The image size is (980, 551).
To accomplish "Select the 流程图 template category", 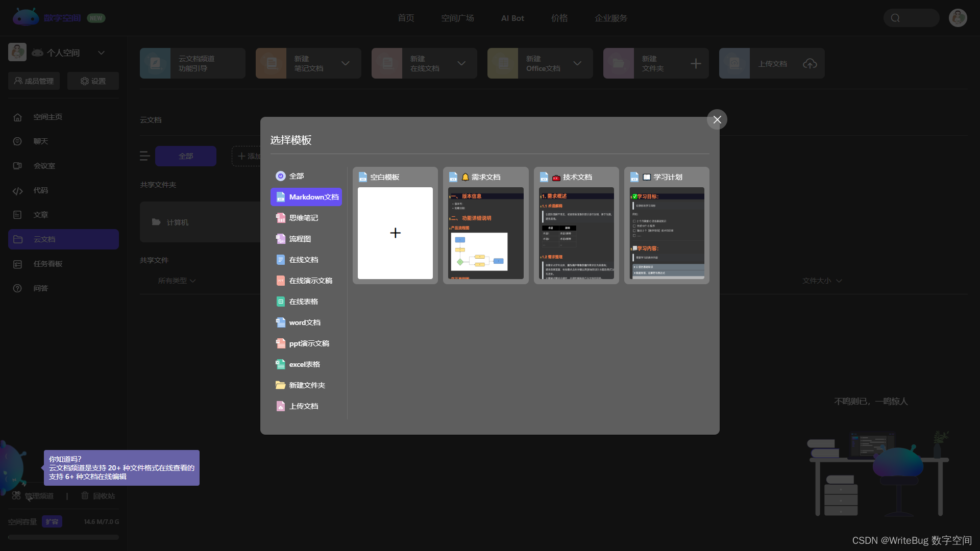I will tap(300, 239).
